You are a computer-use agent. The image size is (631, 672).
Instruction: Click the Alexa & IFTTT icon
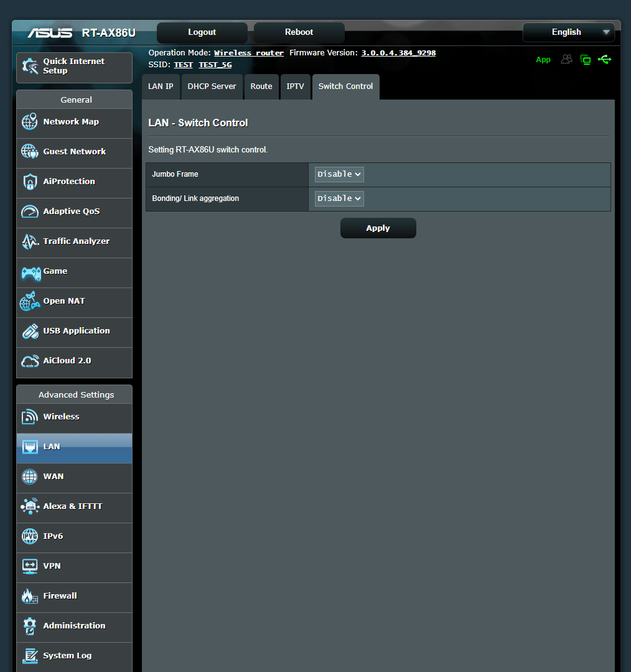30,506
